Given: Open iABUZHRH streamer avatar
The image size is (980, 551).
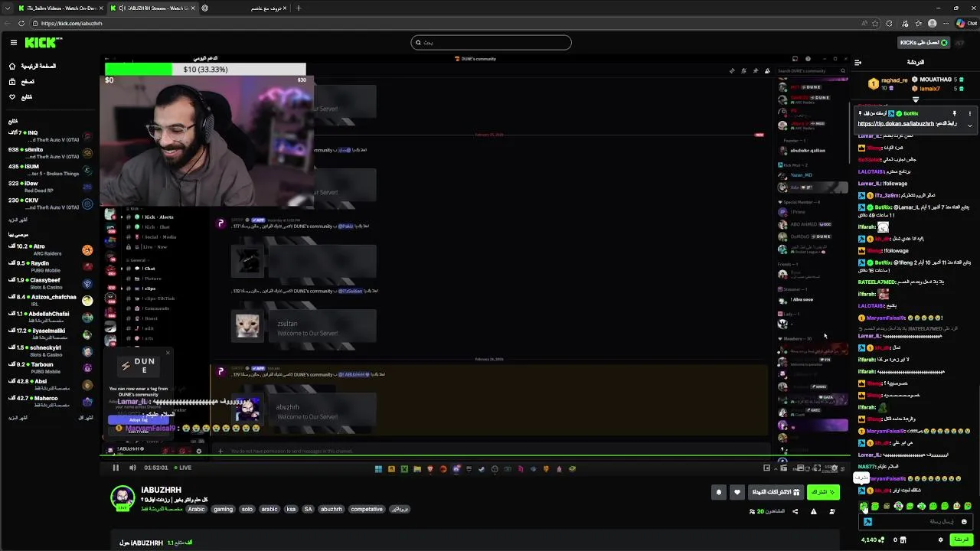Looking at the screenshot, I should click(122, 497).
